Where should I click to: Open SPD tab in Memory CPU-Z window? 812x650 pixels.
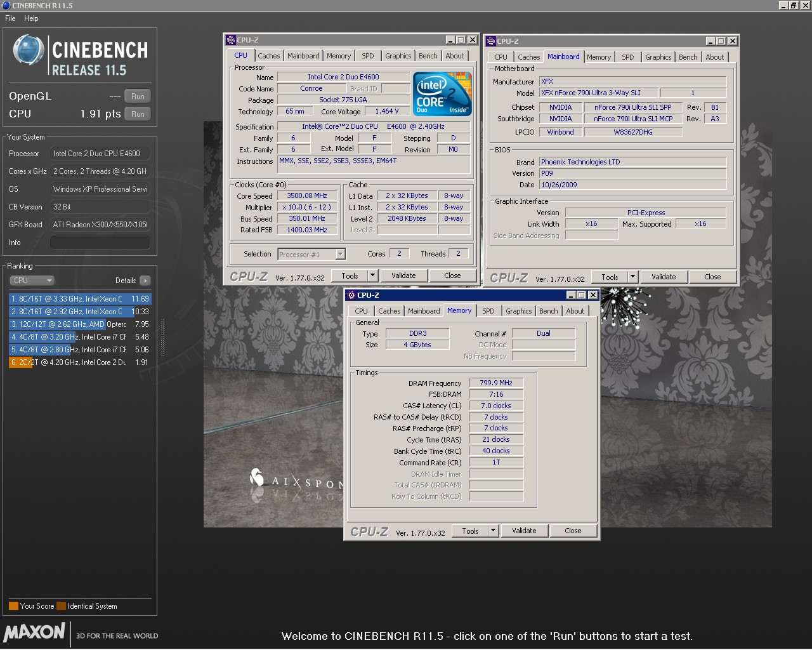pyautogui.click(x=488, y=311)
